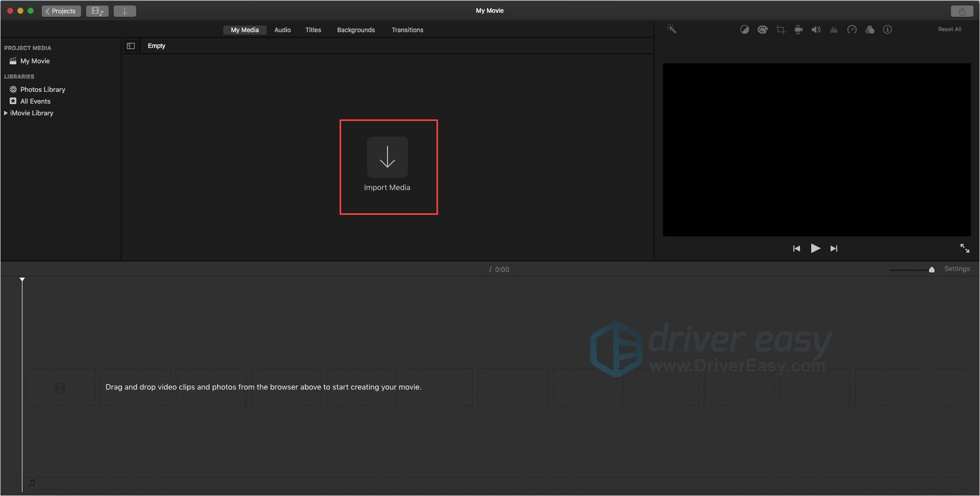
Task: Click Reset All adjustments
Action: 949,29
